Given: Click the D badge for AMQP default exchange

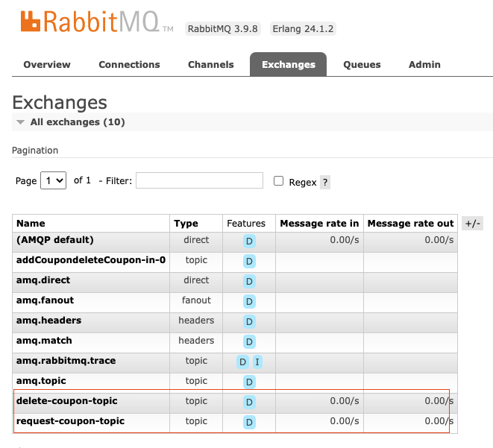Looking at the screenshot, I should [x=249, y=241].
